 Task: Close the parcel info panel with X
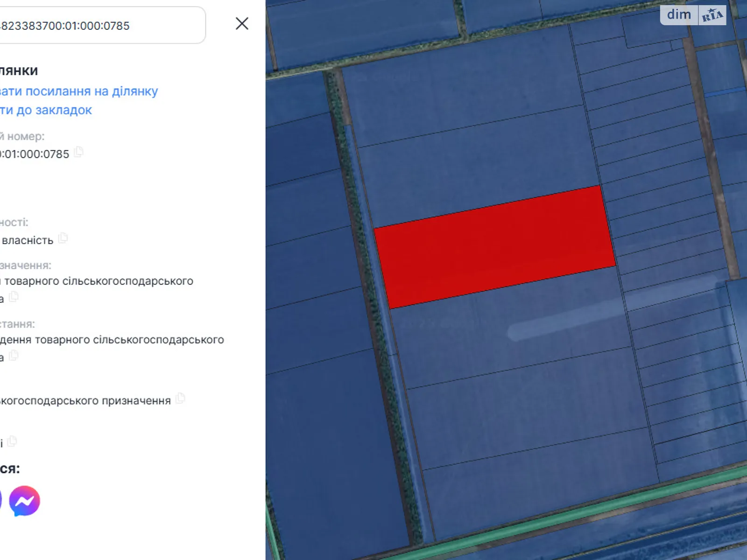[x=242, y=24]
